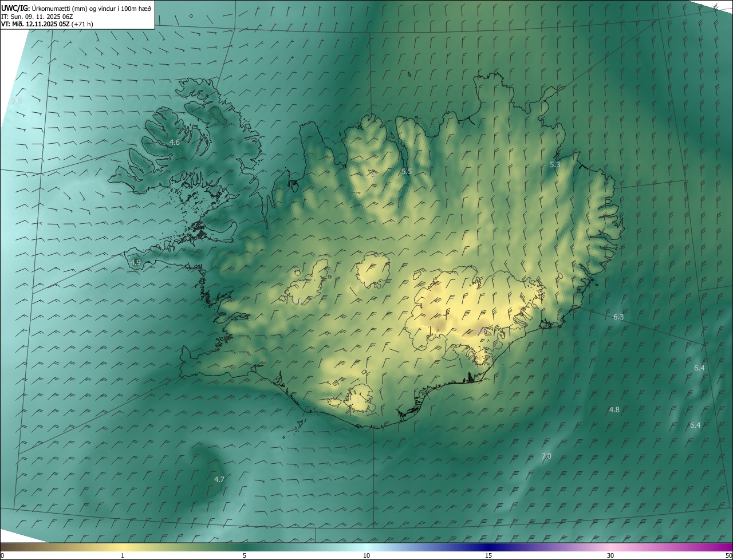Click the 'IT: Sun. 09. 11. 2025 06Z' line

click(37, 16)
